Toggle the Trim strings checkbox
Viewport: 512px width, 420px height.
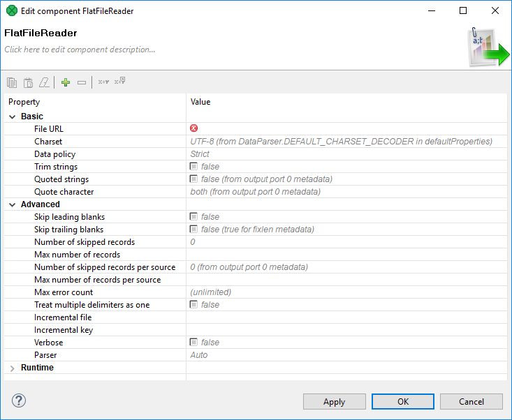click(x=194, y=167)
